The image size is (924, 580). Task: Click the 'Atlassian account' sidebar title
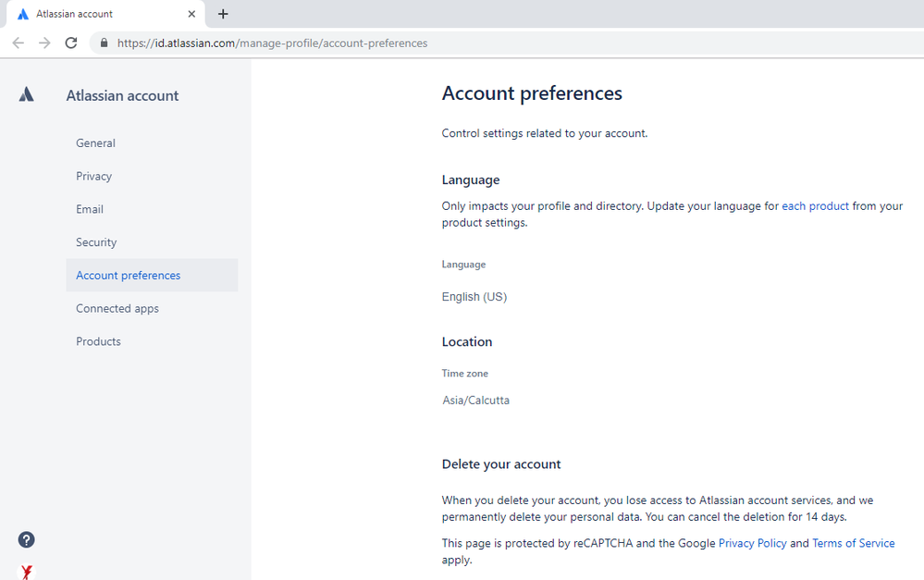click(x=122, y=95)
